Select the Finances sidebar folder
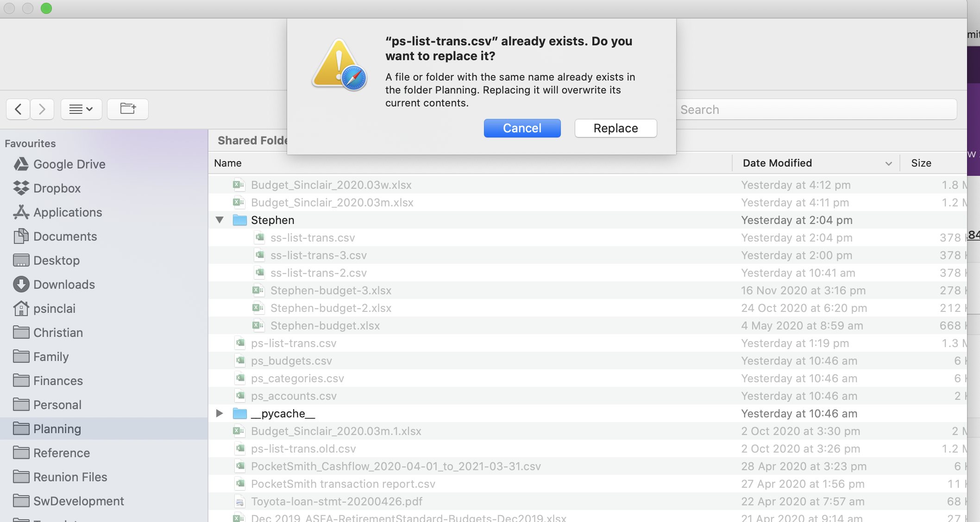The height and width of the screenshot is (522, 980). (58, 381)
